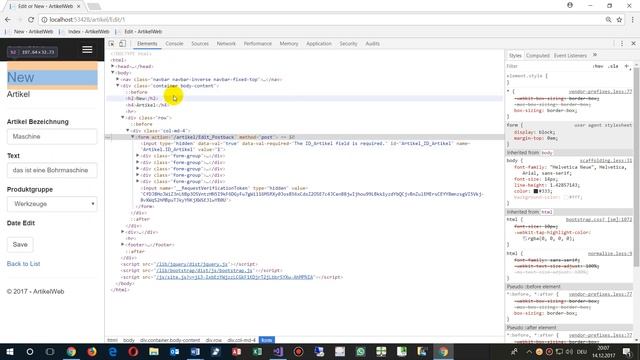The height and width of the screenshot is (360, 640).
Task: Expand the footer element node
Action: [123, 245]
